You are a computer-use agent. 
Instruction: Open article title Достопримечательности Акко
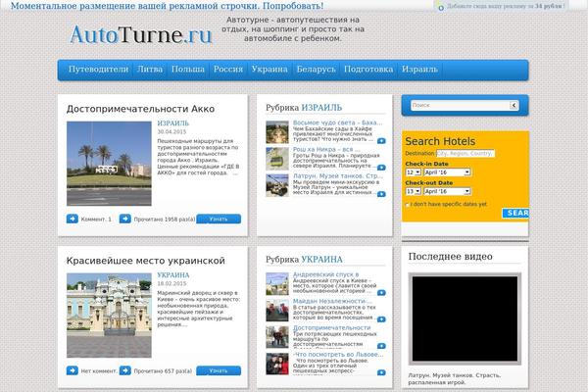(140, 109)
